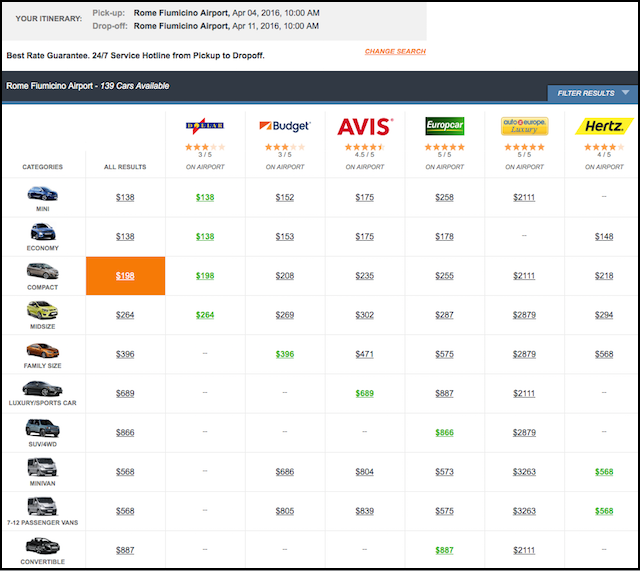Screen dimensions: 640x571
Task: Click the SUV/4WD car icon
Action: pyautogui.click(x=43, y=428)
